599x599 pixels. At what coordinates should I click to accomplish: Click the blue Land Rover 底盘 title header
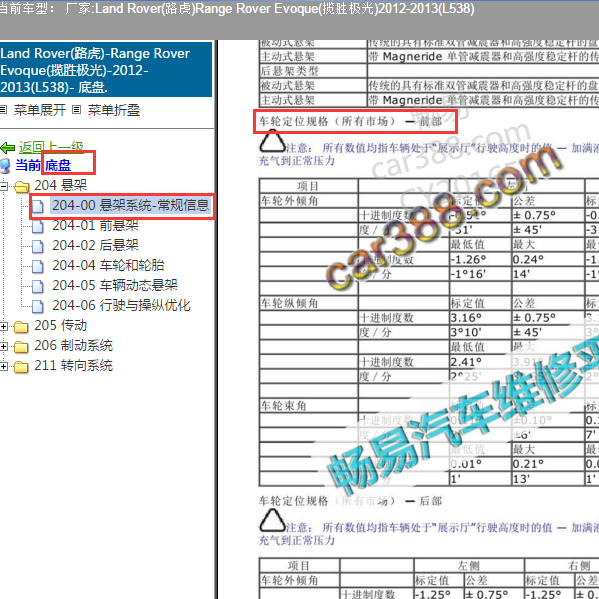pos(106,70)
